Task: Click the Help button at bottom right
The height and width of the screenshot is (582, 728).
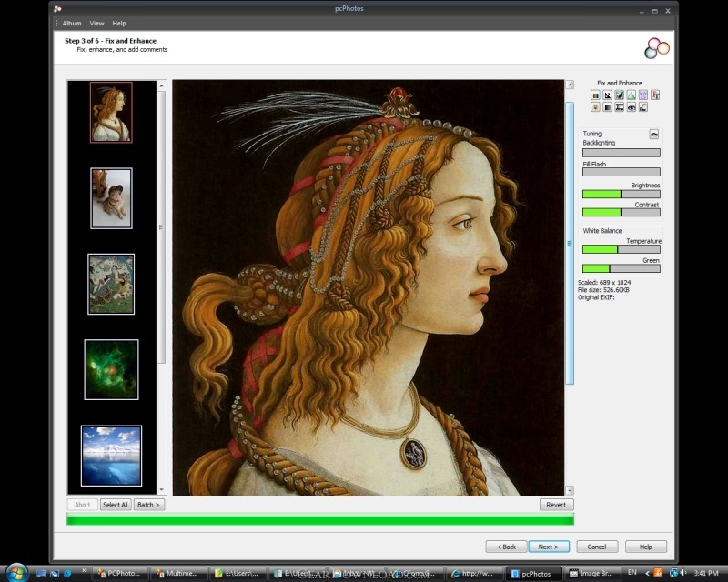Action: point(646,547)
